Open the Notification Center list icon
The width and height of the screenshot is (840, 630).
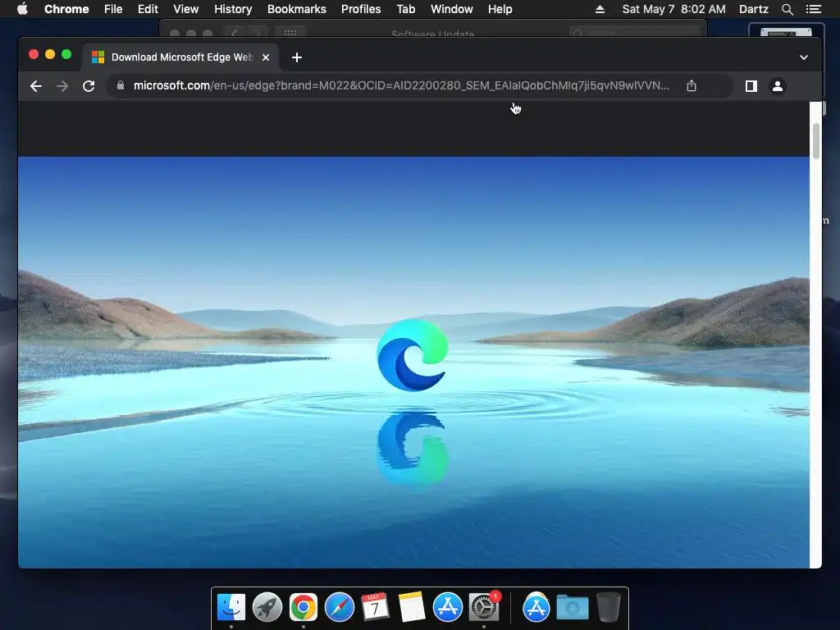tap(813, 9)
